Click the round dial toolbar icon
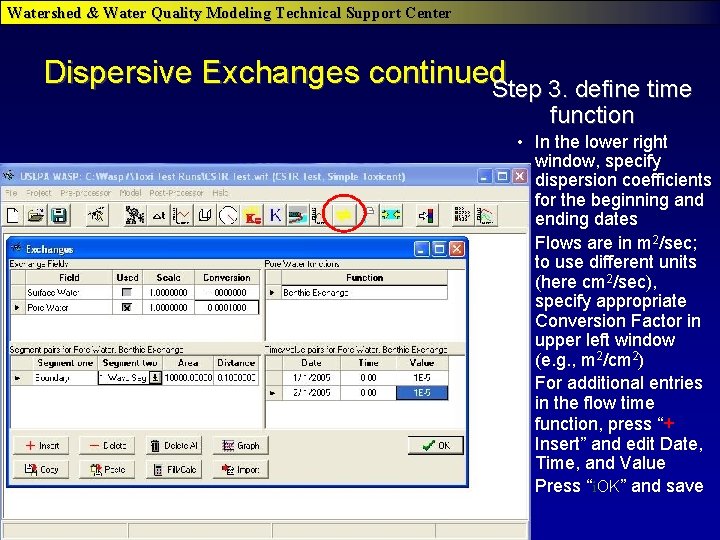This screenshot has width=720, height=540. [228, 215]
